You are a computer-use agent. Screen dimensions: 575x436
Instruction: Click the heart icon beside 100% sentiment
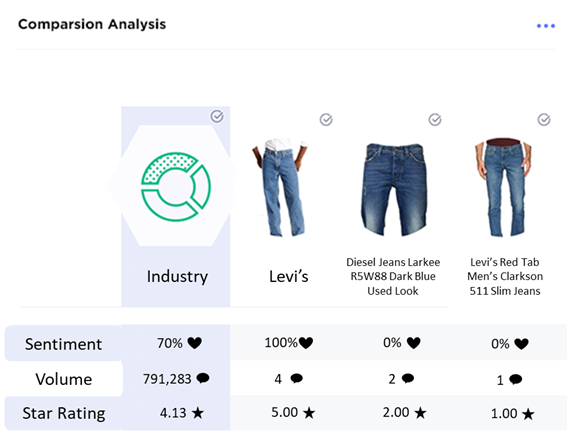[x=306, y=343]
